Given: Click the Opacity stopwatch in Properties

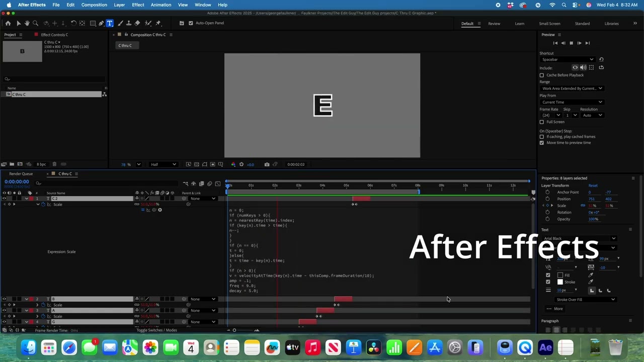Looking at the screenshot, I should (x=547, y=219).
